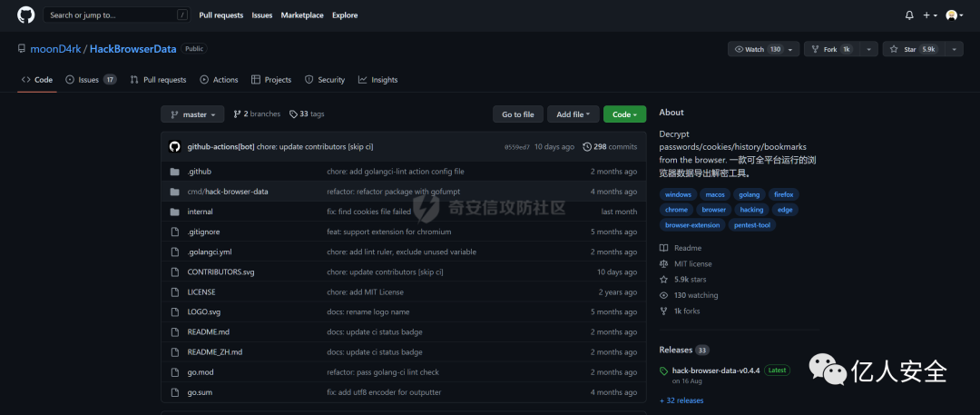Open the github-actions[bot] avatar icon
980x415 pixels.
pyautogui.click(x=175, y=146)
